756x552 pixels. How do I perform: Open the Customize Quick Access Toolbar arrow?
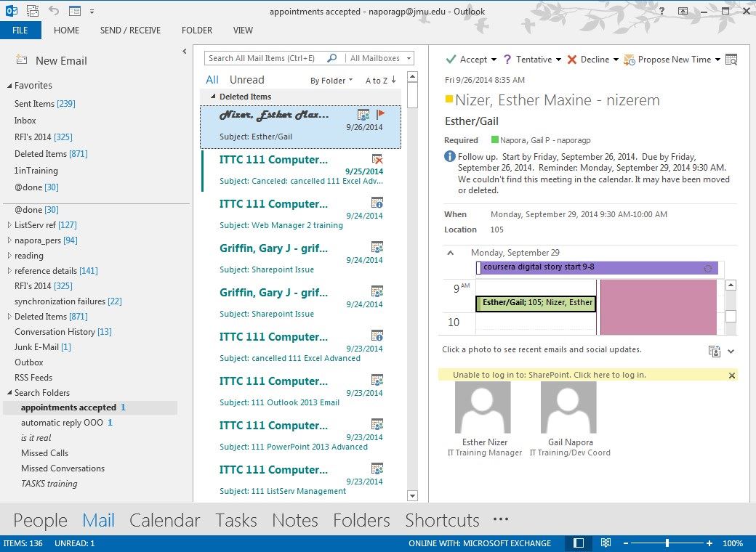point(92,11)
